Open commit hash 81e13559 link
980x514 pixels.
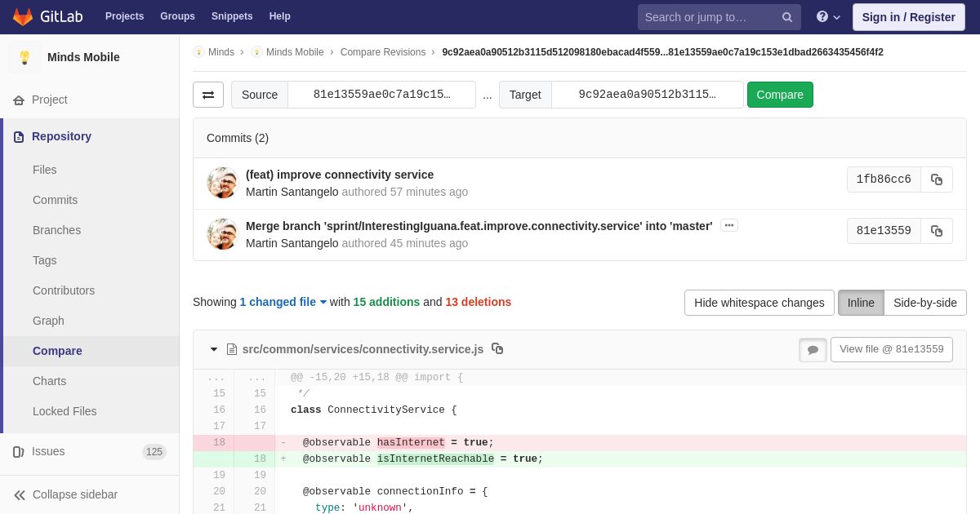click(884, 231)
